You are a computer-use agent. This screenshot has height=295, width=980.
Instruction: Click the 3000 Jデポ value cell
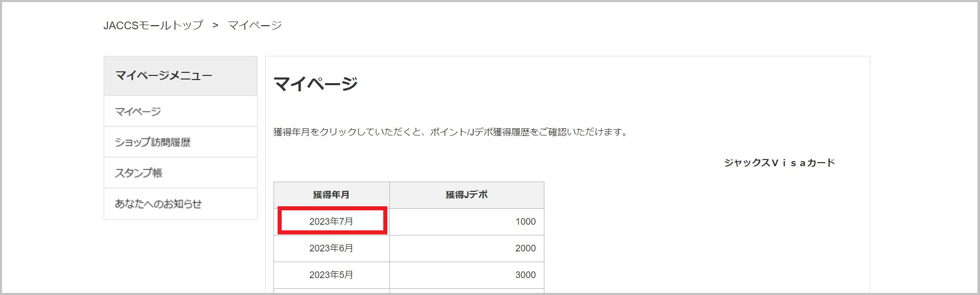click(x=467, y=275)
